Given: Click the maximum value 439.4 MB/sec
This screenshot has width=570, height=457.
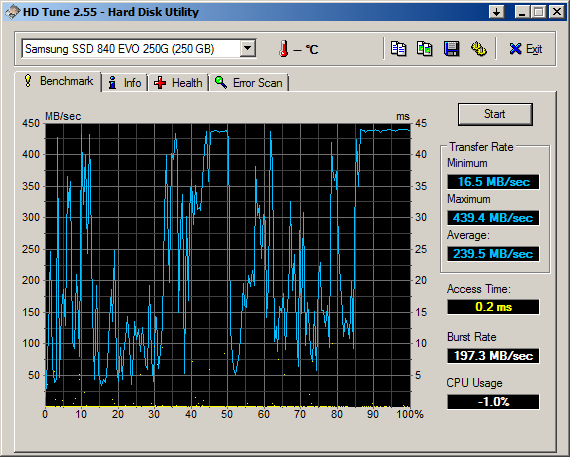Looking at the screenshot, I should click(493, 218).
